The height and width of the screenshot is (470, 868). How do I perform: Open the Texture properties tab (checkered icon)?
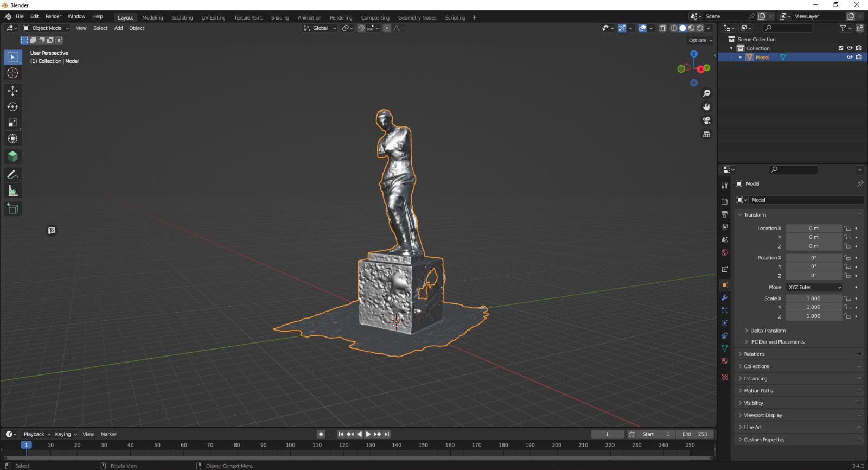[724, 377]
